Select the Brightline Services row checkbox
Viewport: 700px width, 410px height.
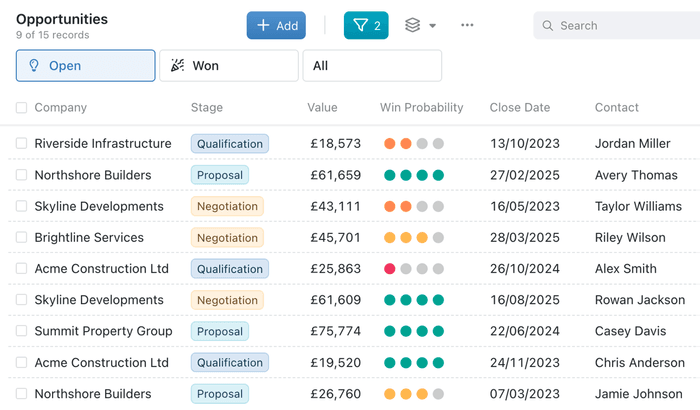[21, 238]
